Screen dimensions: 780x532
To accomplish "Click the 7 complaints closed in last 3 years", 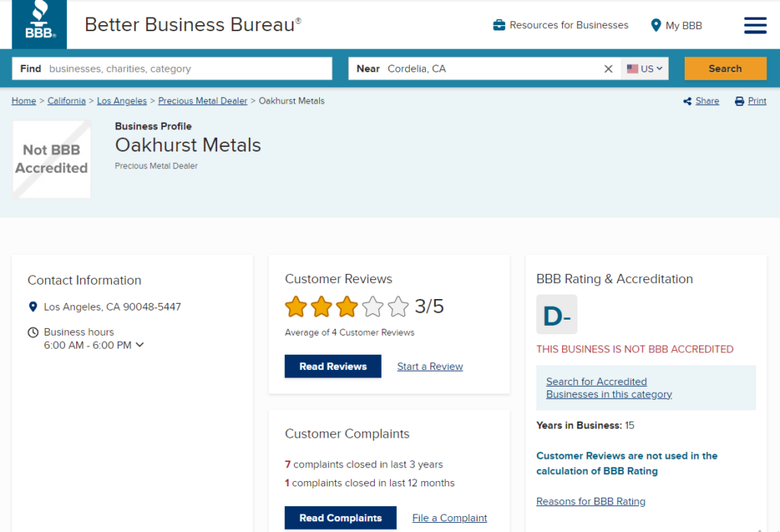I will click(363, 464).
